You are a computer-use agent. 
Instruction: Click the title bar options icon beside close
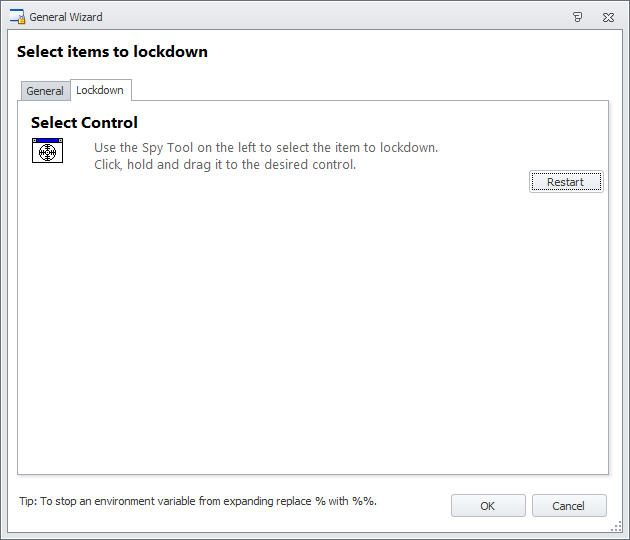577,17
